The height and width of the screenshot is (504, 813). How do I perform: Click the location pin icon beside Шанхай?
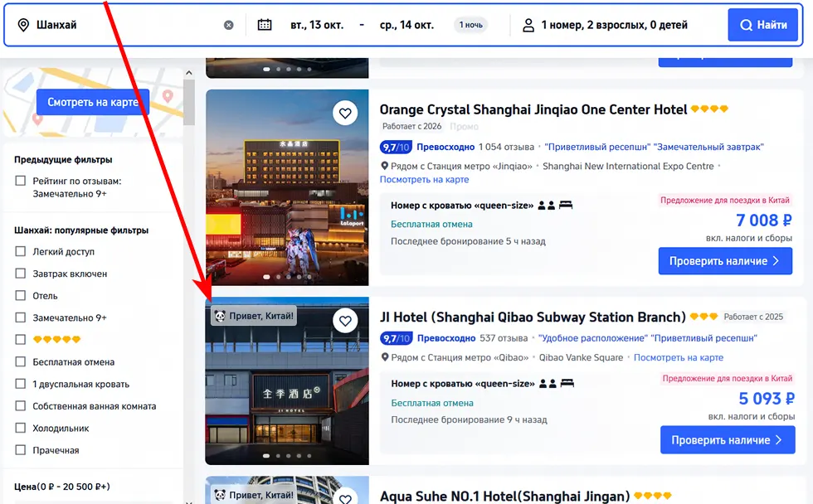click(x=23, y=25)
